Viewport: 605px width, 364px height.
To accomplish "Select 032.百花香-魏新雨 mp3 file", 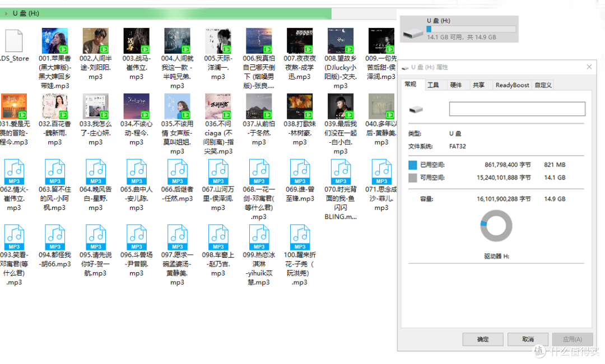I will point(55,106).
